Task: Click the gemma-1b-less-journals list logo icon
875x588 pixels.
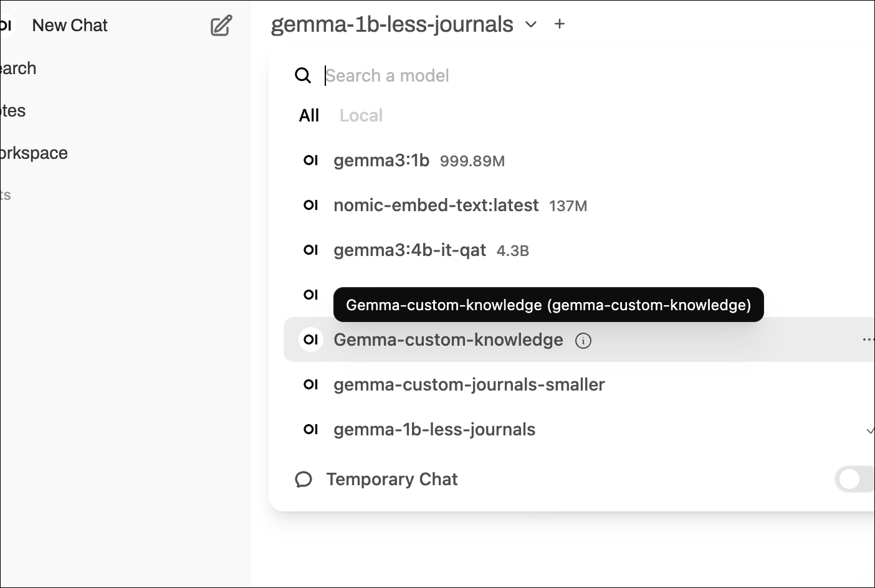Action: (311, 429)
